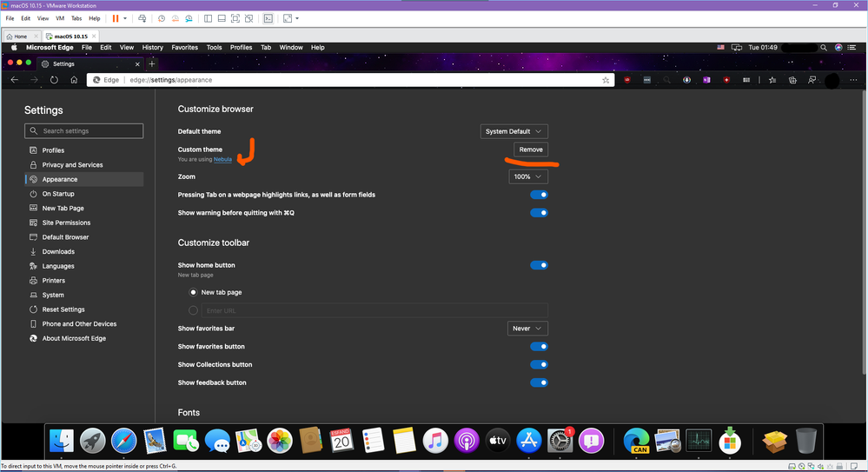Open the home page via house icon
This screenshot has height=472, width=868.
coord(74,80)
